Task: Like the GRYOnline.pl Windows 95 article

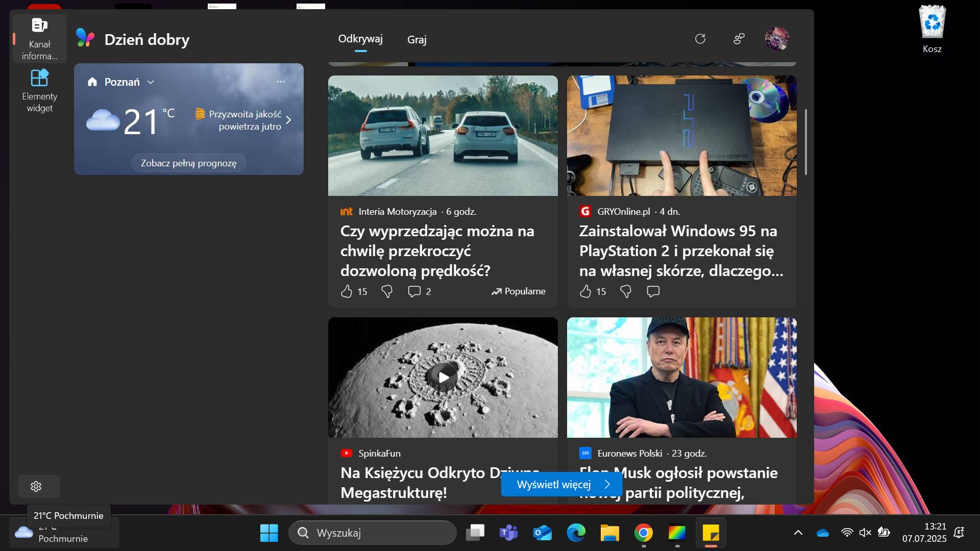Action: 585,291
